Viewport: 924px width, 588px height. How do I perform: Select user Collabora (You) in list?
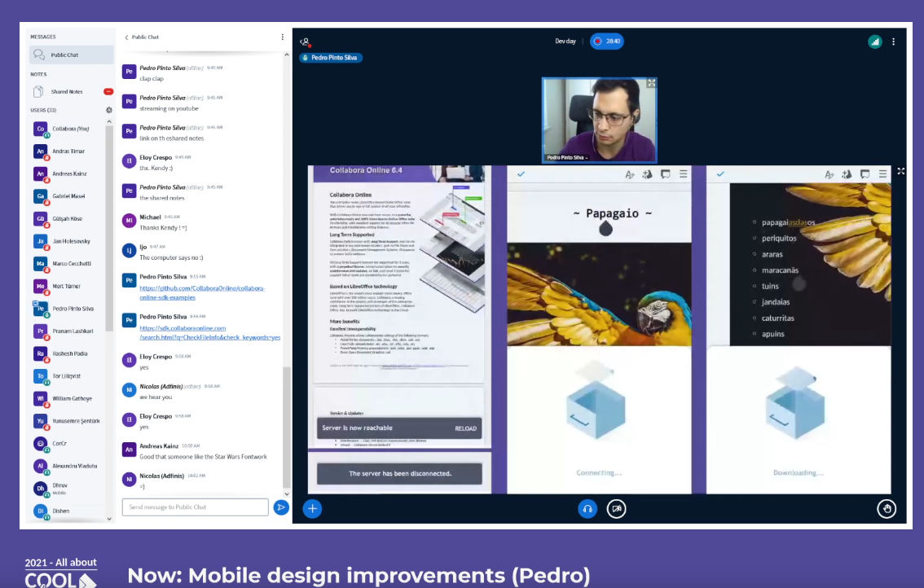tap(68, 129)
